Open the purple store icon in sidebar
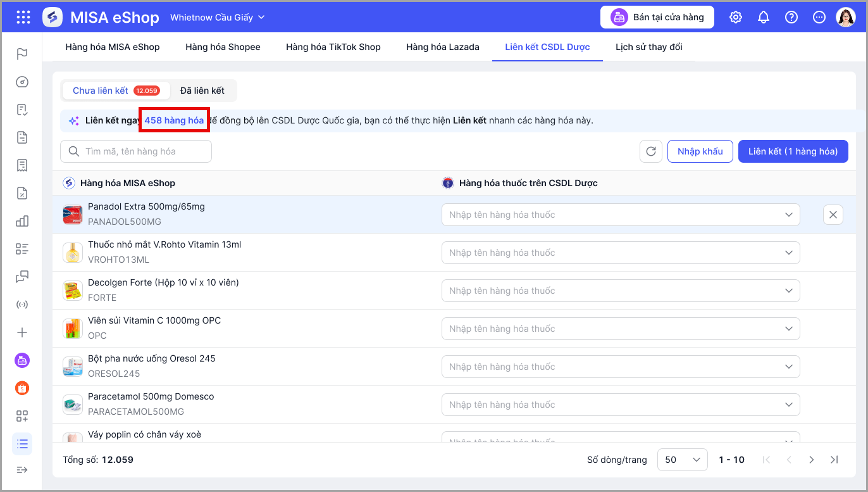Viewport: 868px width, 492px height. coord(22,360)
